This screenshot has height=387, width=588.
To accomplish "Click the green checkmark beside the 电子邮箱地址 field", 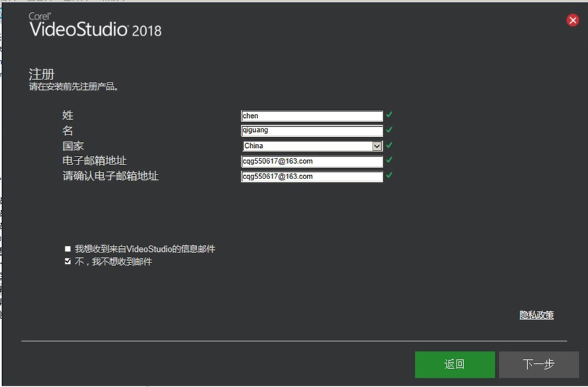I will (389, 160).
